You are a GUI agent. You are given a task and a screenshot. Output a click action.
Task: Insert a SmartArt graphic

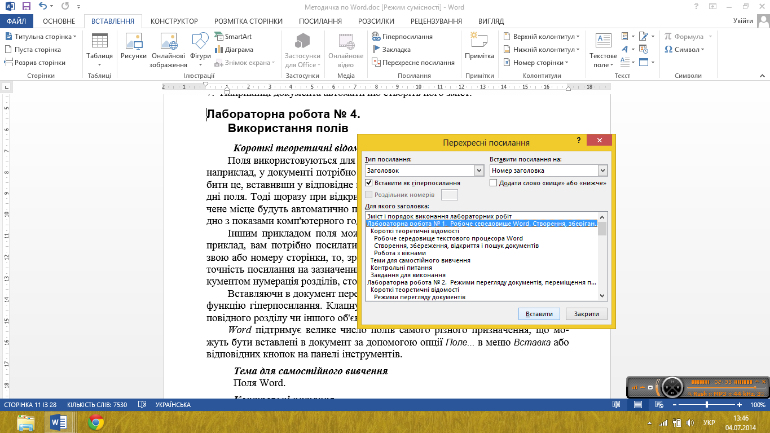233,36
